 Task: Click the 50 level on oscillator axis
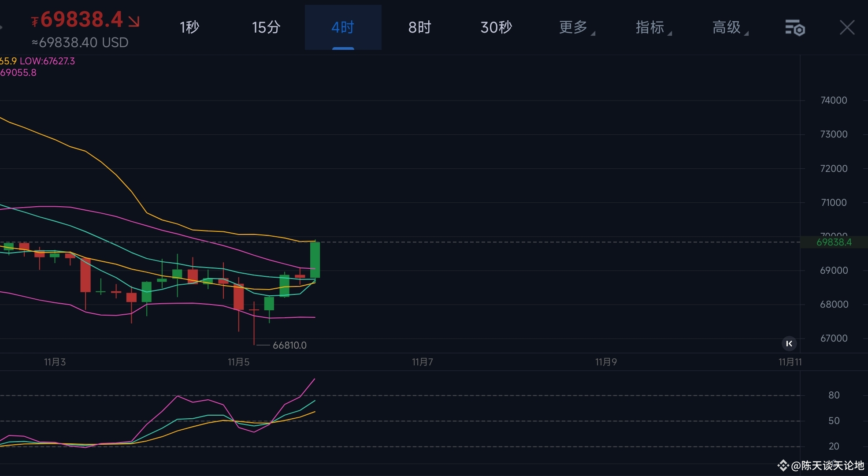[834, 421]
